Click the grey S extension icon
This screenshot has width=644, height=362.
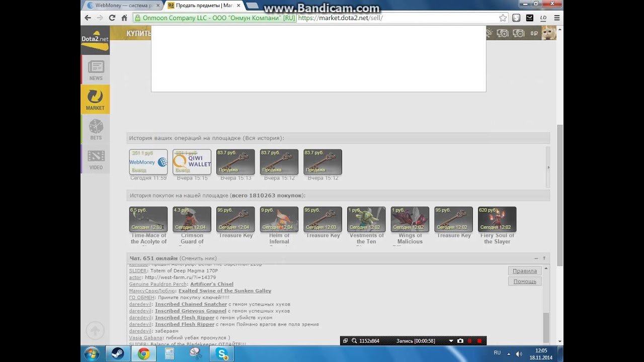click(516, 18)
